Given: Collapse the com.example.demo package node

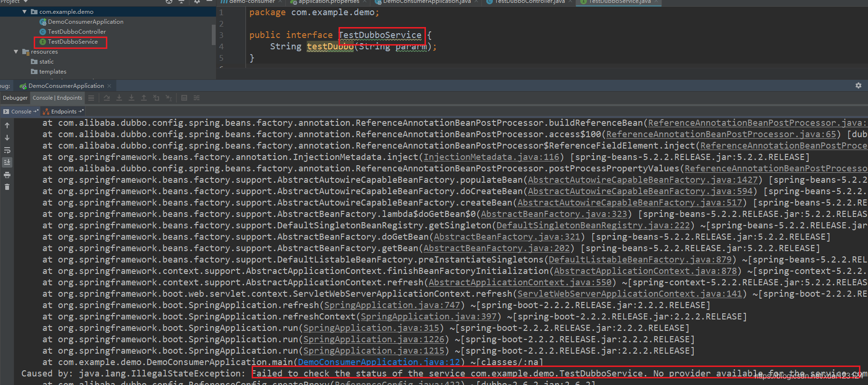Looking at the screenshot, I should click(x=24, y=11).
